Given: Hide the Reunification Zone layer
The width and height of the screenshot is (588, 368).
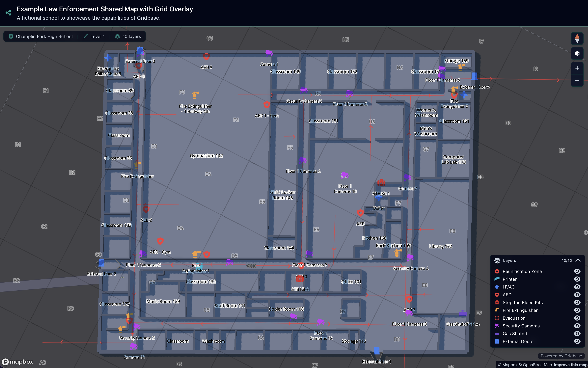Looking at the screenshot, I should (x=577, y=271).
